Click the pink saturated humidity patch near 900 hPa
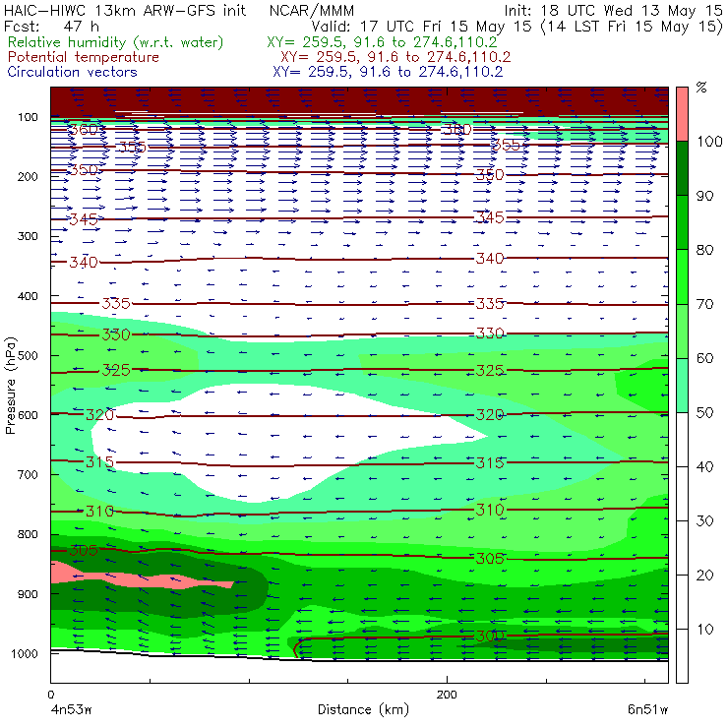Screen dimensions: 728x728 coord(140,578)
